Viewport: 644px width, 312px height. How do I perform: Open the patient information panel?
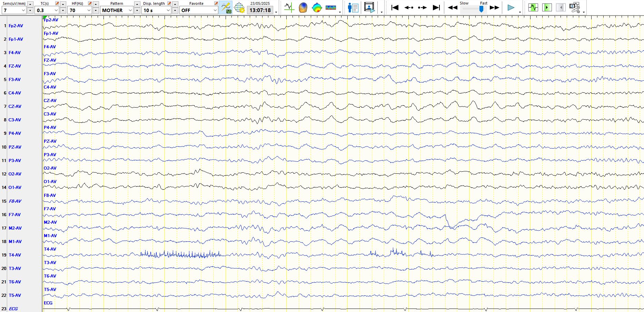(353, 7)
